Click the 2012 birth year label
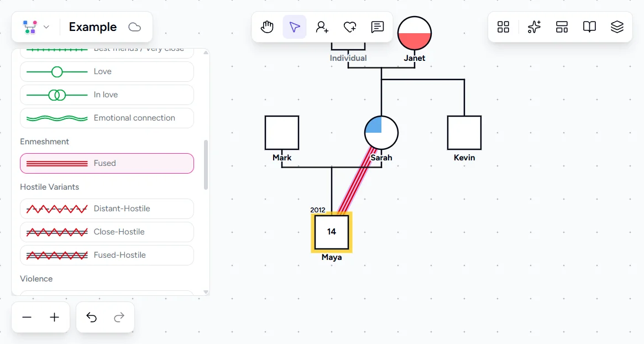 tap(317, 210)
